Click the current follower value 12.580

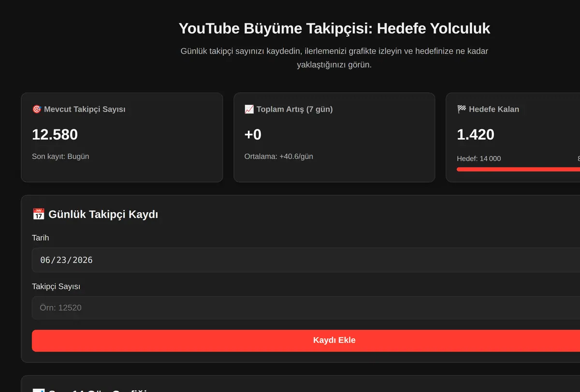click(x=55, y=135)
